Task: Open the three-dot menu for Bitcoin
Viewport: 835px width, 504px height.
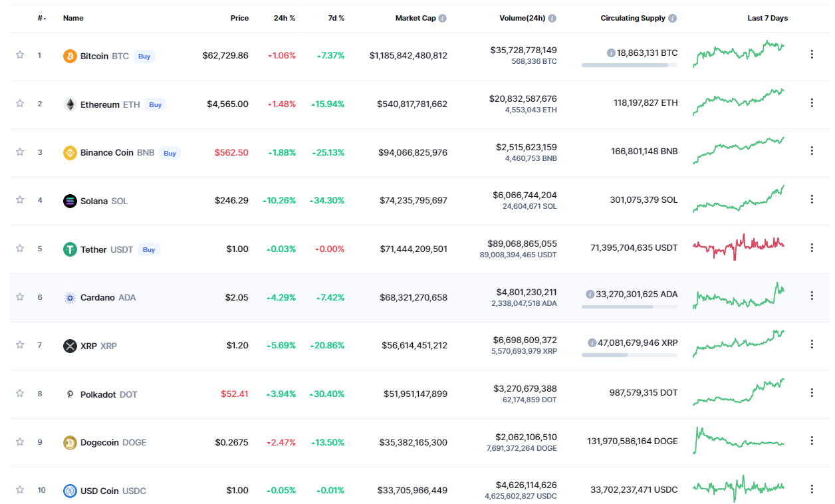Action: [x=812, y=55]
